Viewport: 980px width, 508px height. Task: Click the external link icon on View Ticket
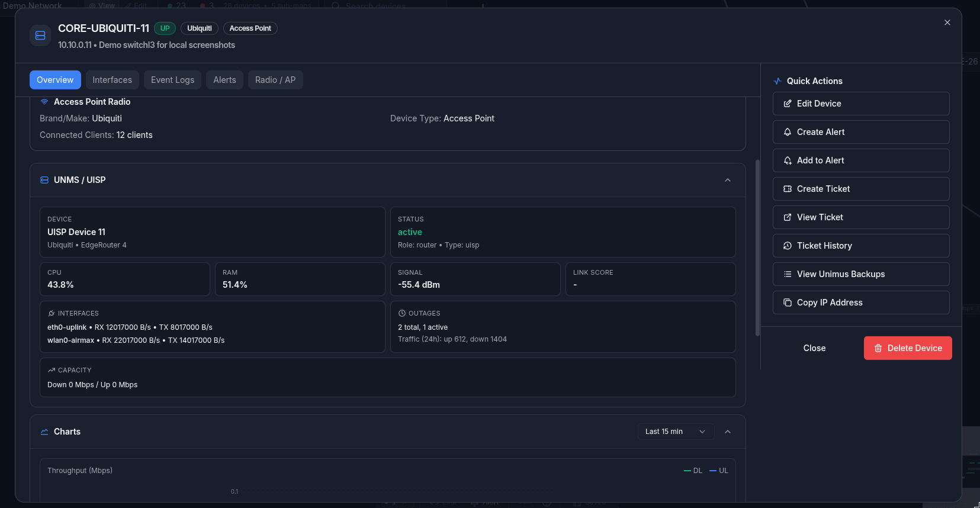[788, 217]
